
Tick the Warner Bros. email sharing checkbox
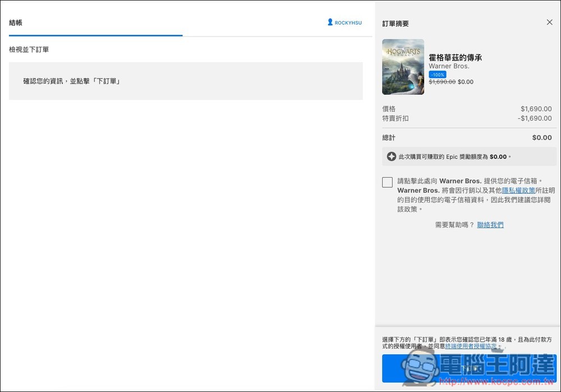[x=387, y=182]
